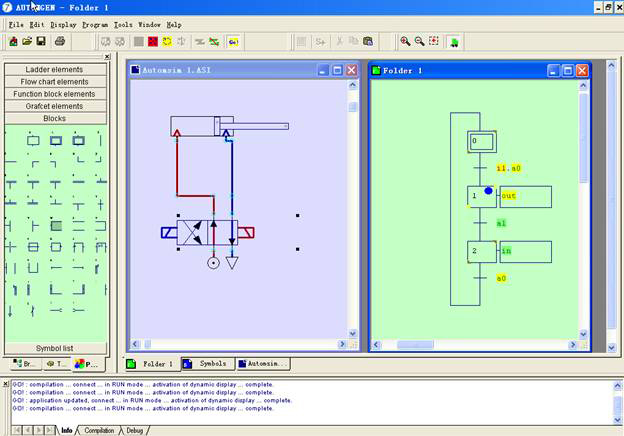Close the output message panel
The width and height of the screenshot is (624, 436).
tap(5, 384)
